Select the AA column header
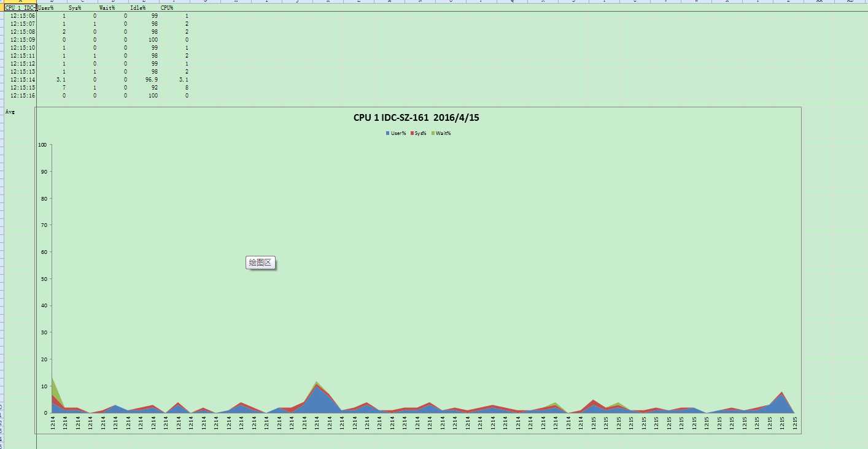868x449 pixels. (820, 2)
